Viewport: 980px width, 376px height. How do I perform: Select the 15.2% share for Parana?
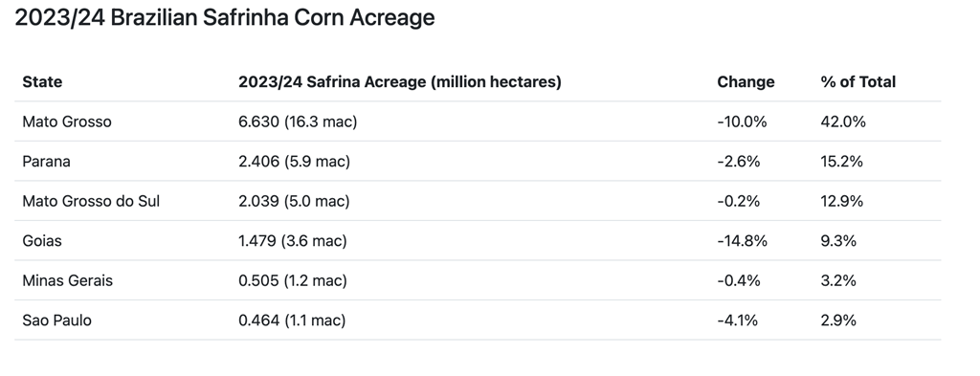click(842, 162)
